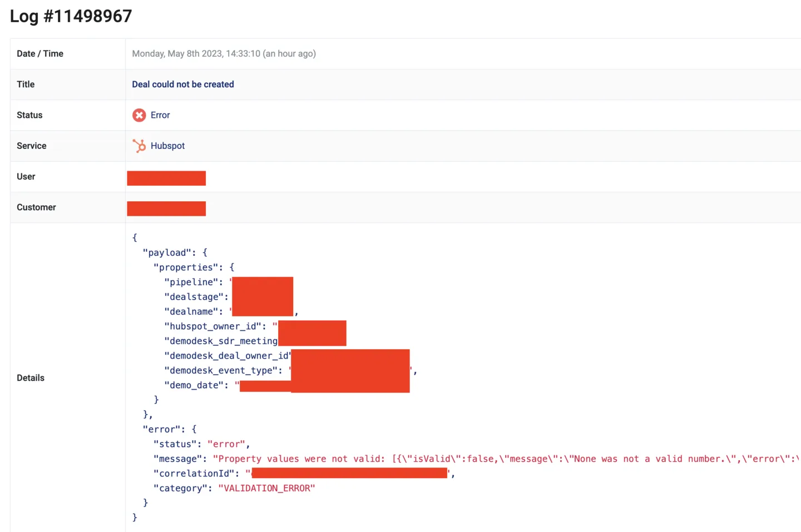The width and height of the screenshot is (801, 532).
Task: Click the redacted correlationId value
Action: [x=350, y=473]
